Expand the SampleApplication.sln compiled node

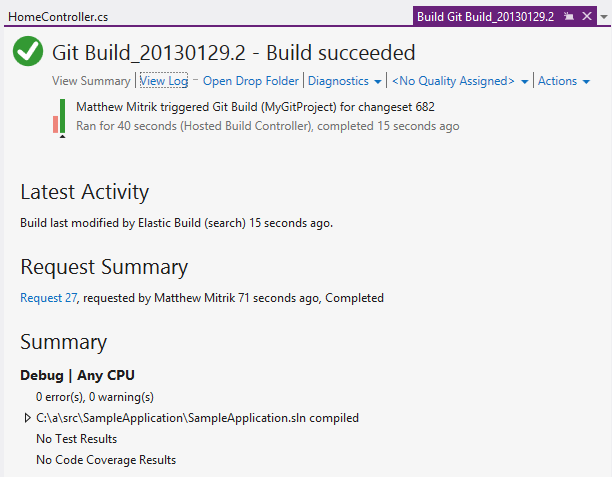(27, 418)
